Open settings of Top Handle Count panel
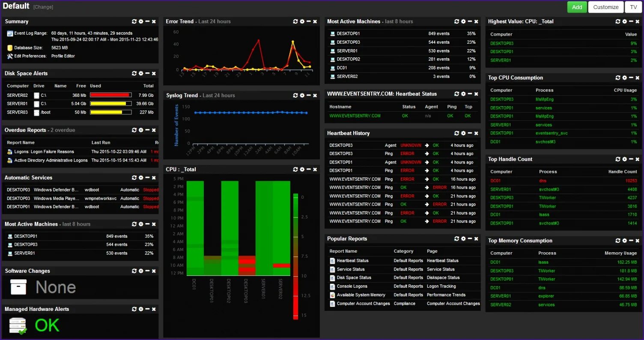 pyautogui.click(x=624, y=159)
